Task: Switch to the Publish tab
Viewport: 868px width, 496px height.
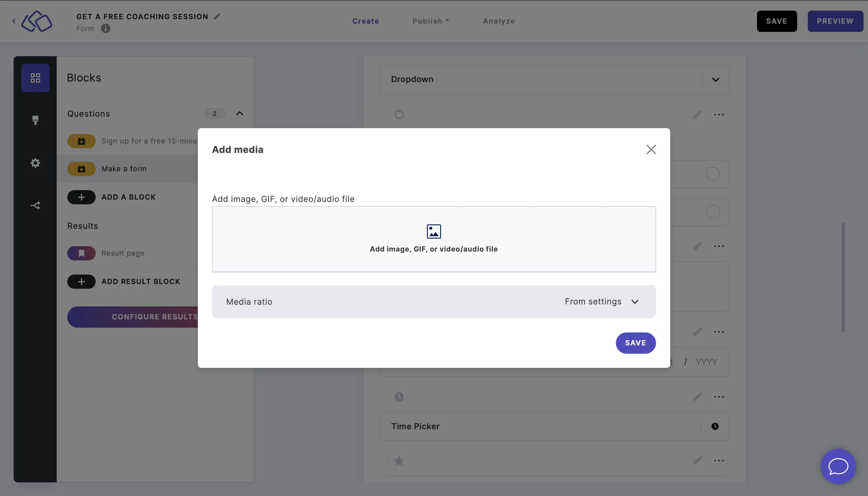Action: 431,21
